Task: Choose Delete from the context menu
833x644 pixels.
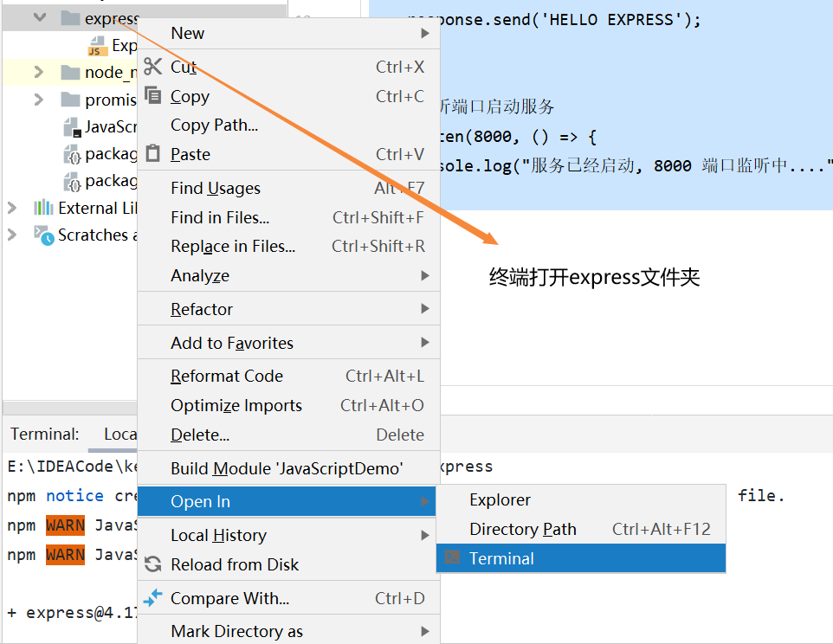Action: [288, 435]
